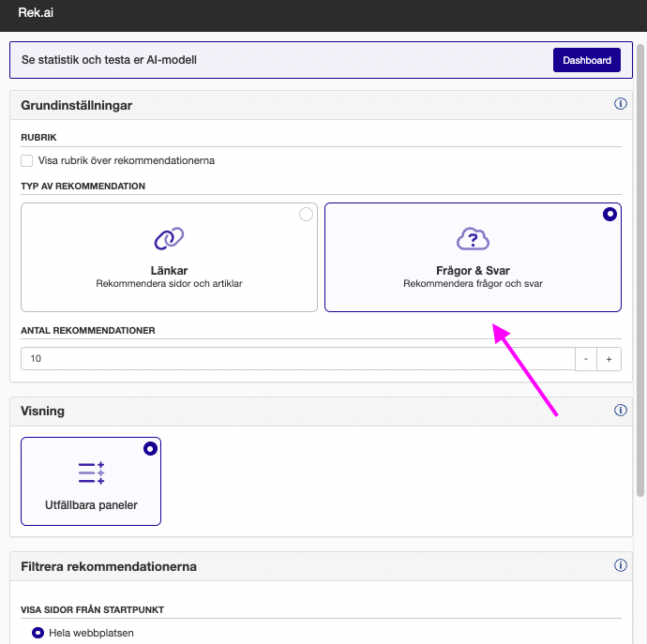The image size is (647, 644).
Task: Collapse the Filtrera rekommendationerna header
Action: (x=281, y=566)
